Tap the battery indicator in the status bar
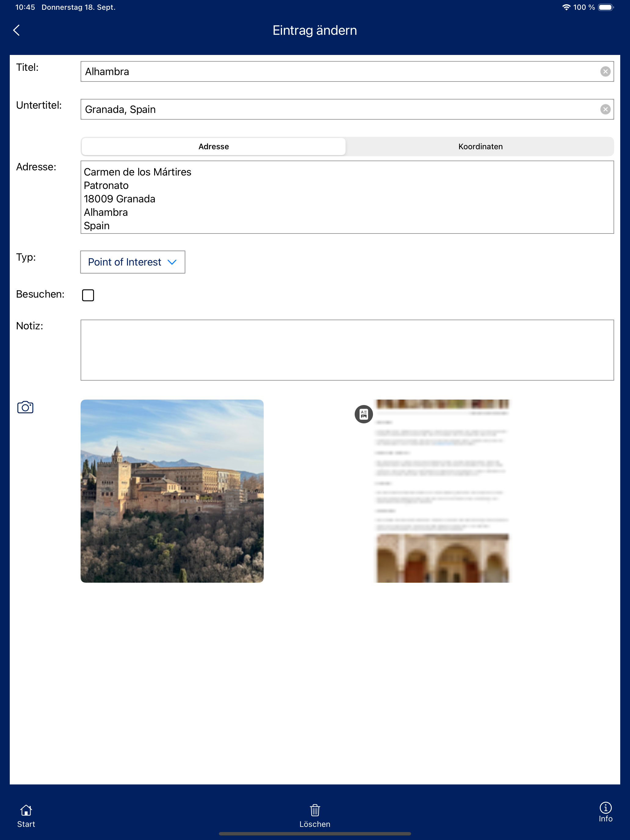 [x=606, y=7]
